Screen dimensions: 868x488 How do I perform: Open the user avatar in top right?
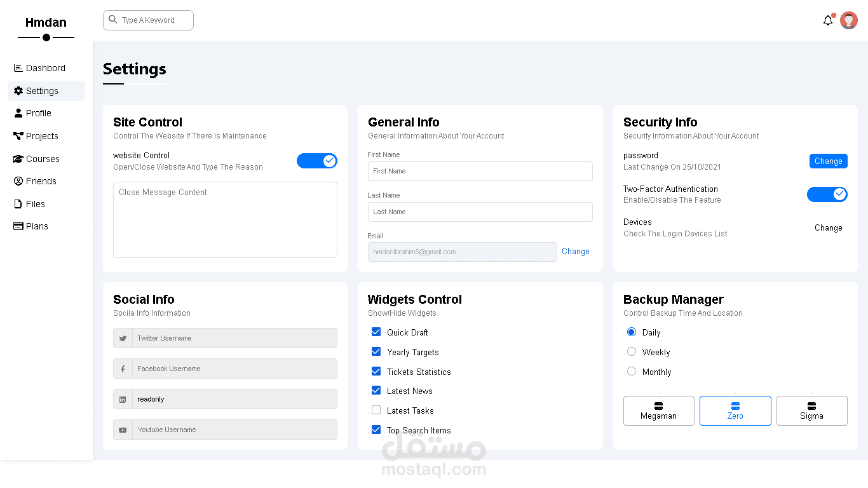(x=849, y=20)
